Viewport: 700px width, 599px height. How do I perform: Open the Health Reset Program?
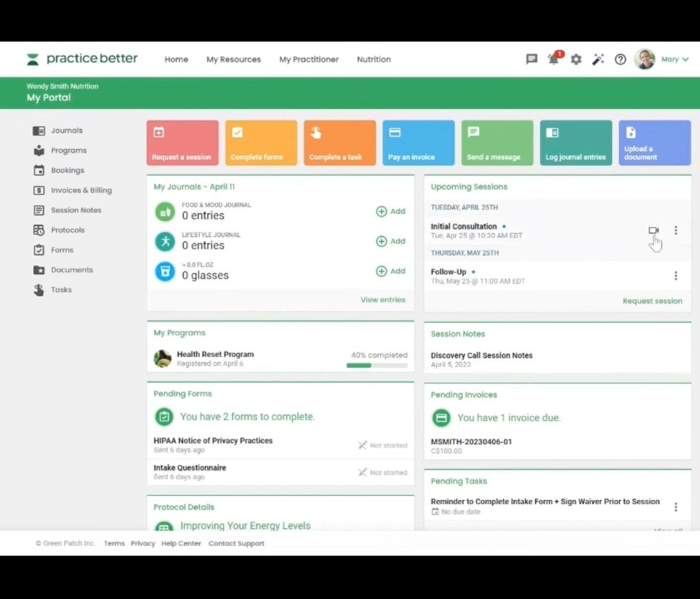(215, 354)
